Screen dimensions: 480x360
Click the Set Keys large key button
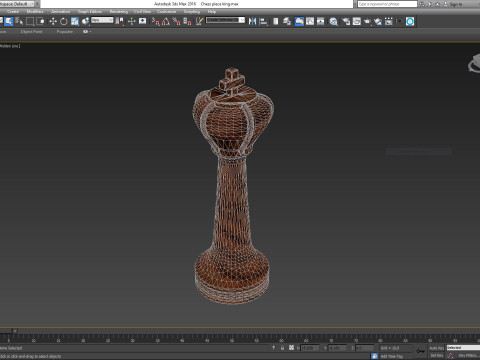coord(420,351)
